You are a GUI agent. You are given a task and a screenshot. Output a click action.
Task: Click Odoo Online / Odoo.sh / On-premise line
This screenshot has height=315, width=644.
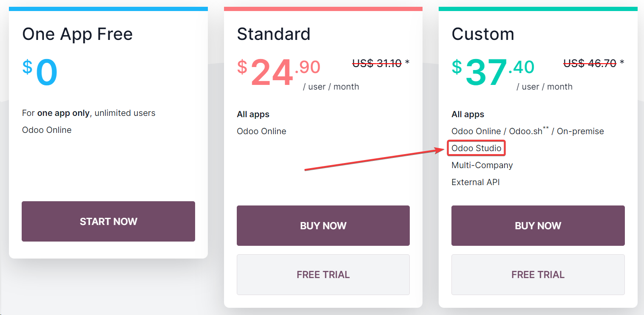pos(528,131)
